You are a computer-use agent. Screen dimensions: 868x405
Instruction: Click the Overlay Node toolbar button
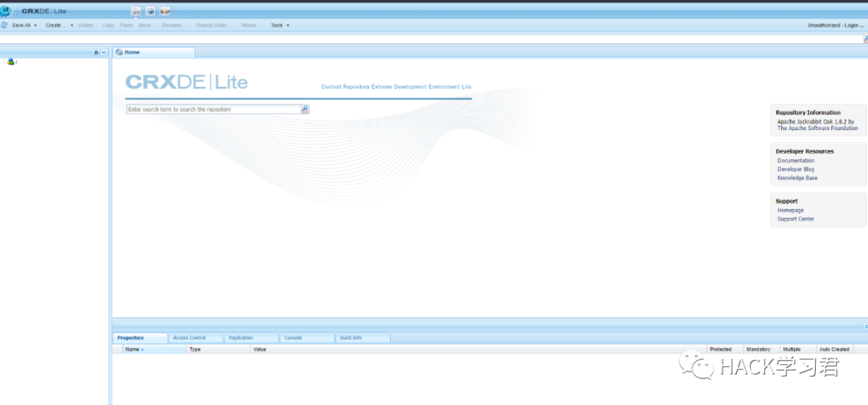pyautogui.click(x=214, y=26)
